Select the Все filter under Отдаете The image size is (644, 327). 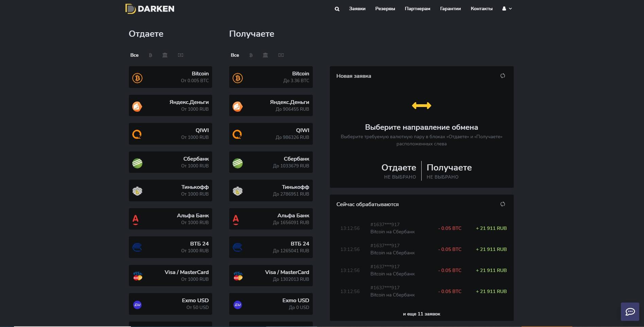[134, 55]
